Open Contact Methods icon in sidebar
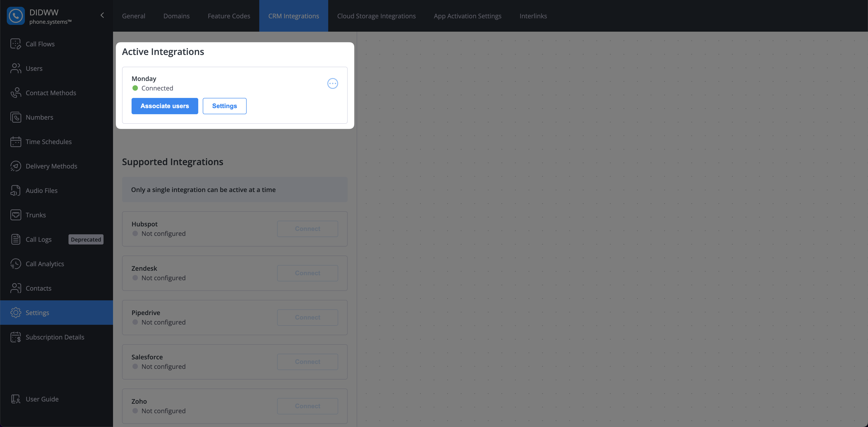This screenshot has height=427, width=868. point(16,93)
